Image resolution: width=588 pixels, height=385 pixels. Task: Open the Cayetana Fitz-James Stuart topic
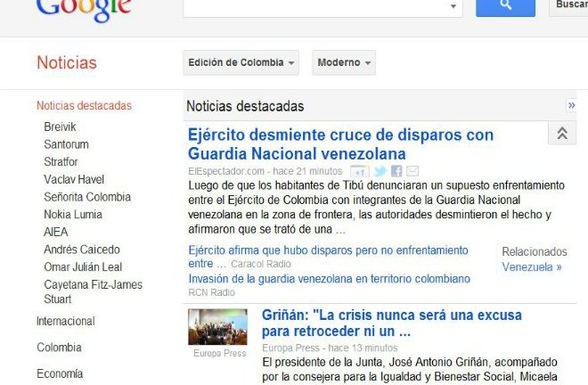point(93,292)
